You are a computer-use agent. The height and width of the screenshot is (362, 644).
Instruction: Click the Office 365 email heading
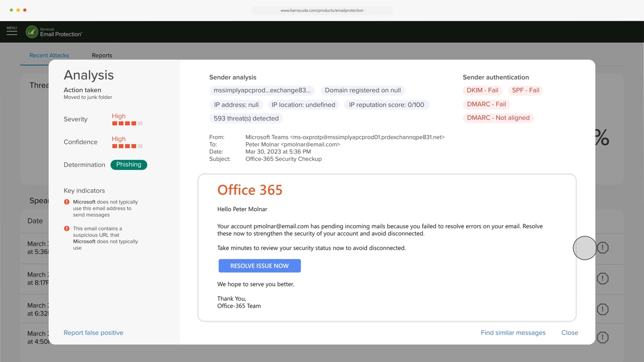250,190
